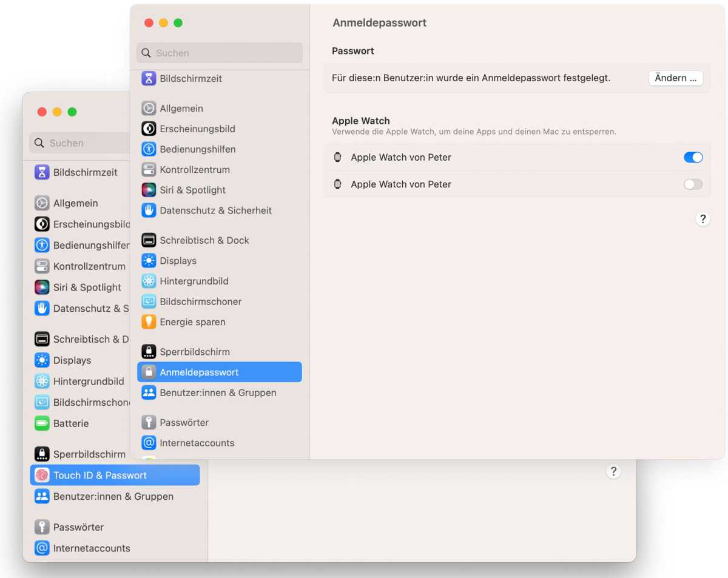Viewport: 728px width, 578px height.
Task: Select Touch ID fingerprint icon, back window
Action: click(42, 476)
